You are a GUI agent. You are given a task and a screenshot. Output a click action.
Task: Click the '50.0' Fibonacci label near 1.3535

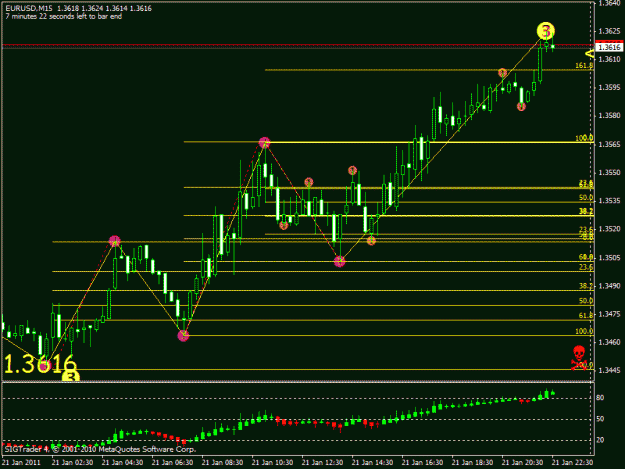(586, 198)
